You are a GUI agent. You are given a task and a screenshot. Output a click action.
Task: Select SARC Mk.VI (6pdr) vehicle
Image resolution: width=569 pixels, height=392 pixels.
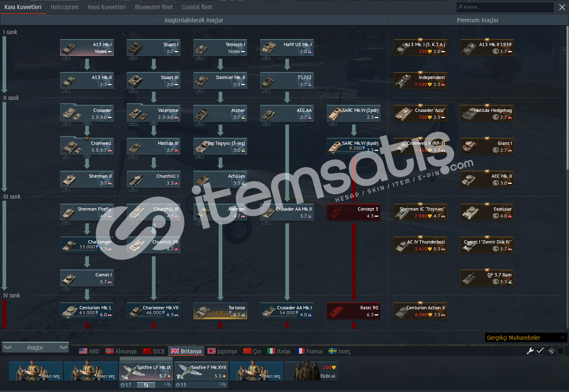(354, 146)
